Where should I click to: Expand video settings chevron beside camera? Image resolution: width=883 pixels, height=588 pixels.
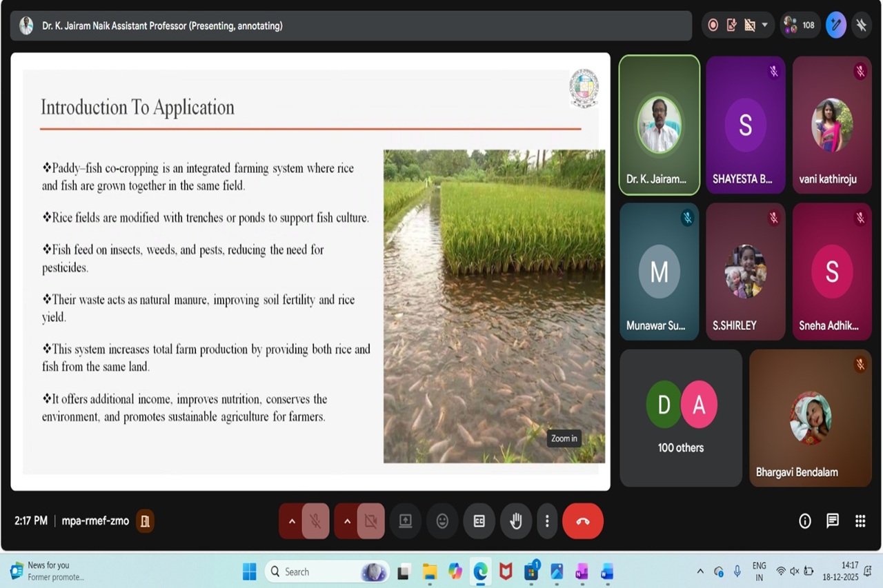point(347,521)
